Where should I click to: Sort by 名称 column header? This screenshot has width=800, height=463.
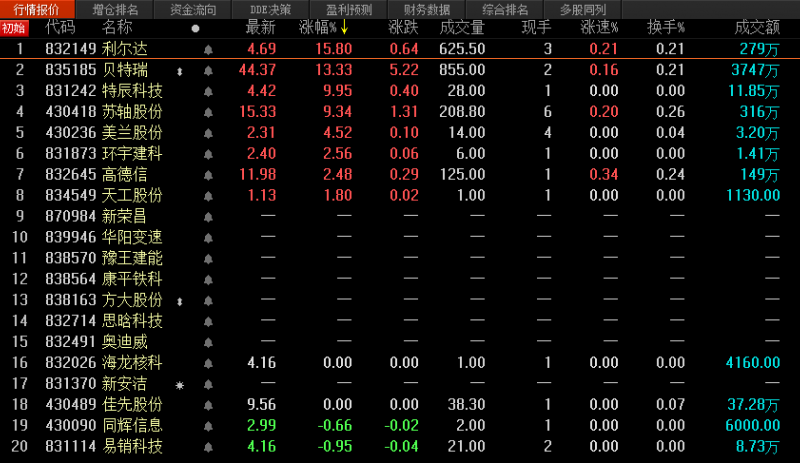(117, 28)
